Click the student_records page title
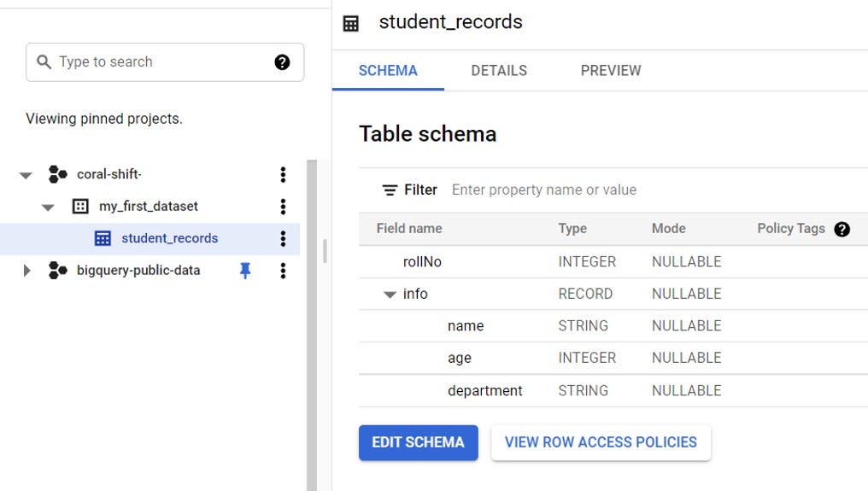868x491 pixels. [x=450, y=22]
